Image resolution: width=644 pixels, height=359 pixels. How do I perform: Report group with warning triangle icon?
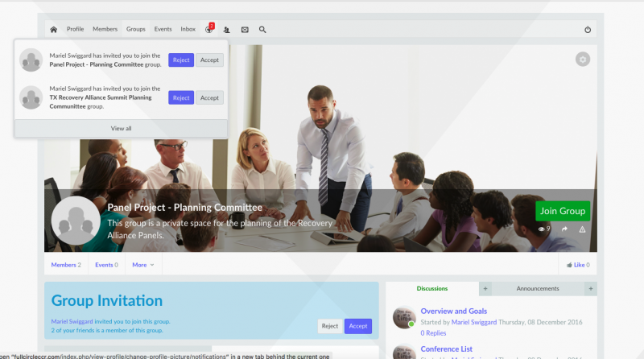(x=582, y=229)
